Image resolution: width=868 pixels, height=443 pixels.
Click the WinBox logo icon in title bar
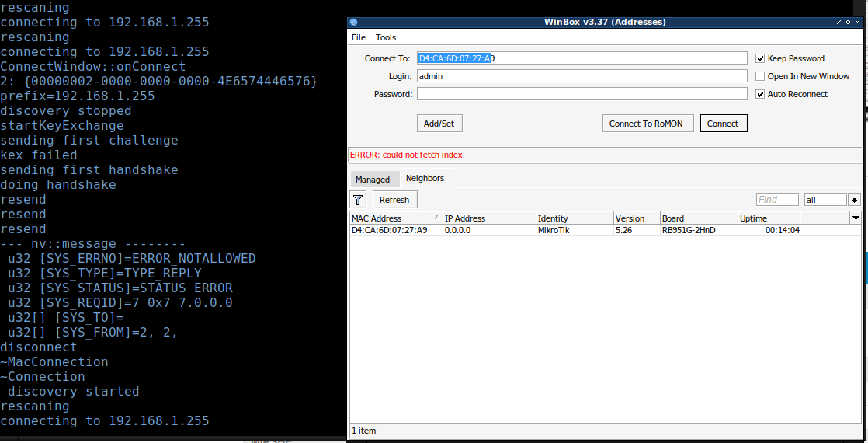[354, 23]
